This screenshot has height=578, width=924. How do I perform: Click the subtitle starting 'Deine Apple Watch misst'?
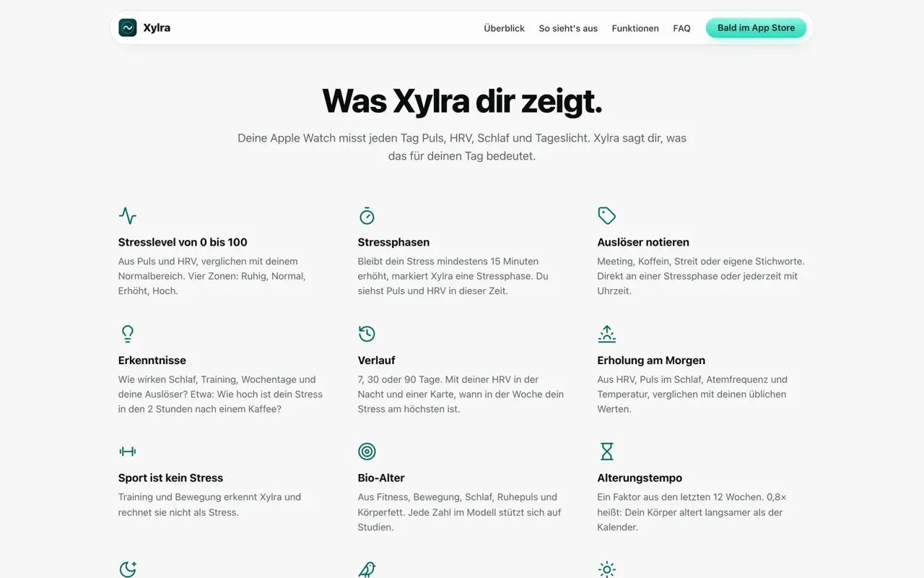pyautogui.click(x=462, y=147)
